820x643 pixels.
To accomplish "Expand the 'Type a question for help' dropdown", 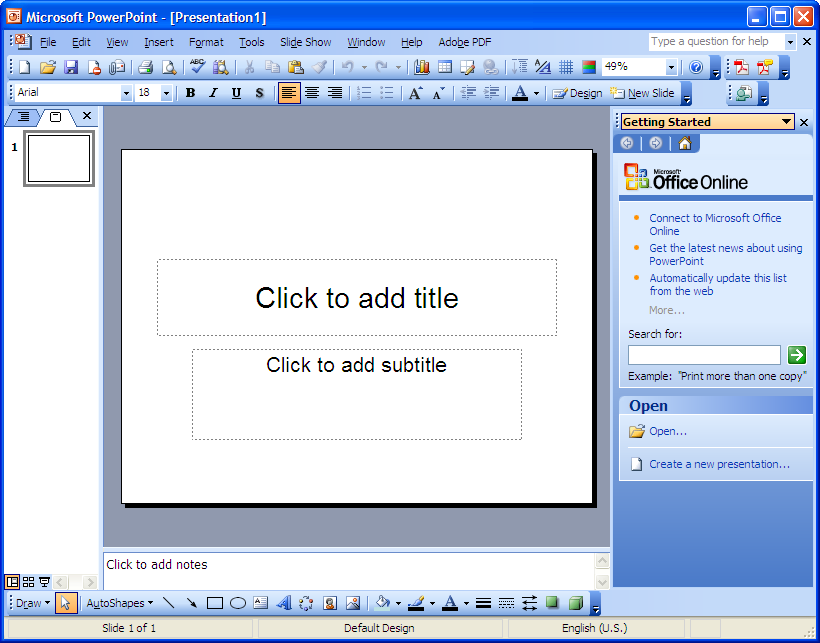I will point(790,42).
